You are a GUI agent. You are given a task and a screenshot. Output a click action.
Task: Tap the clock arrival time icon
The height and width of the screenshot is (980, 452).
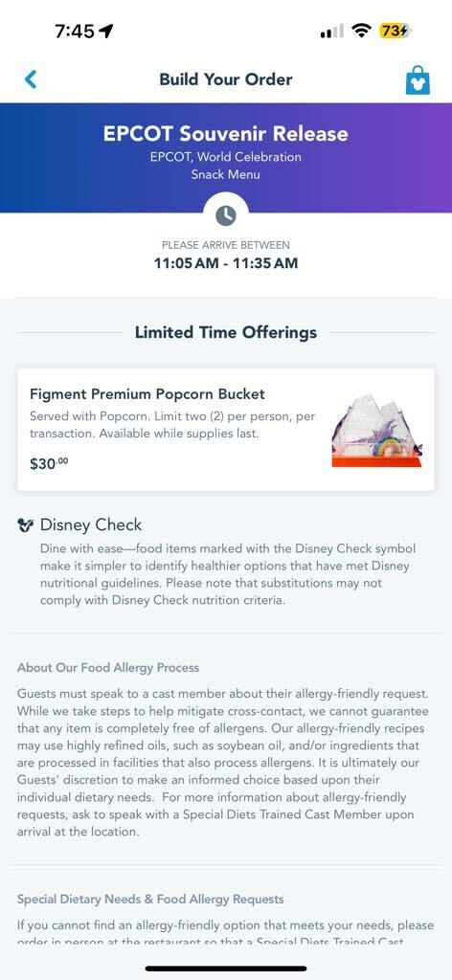226,215
